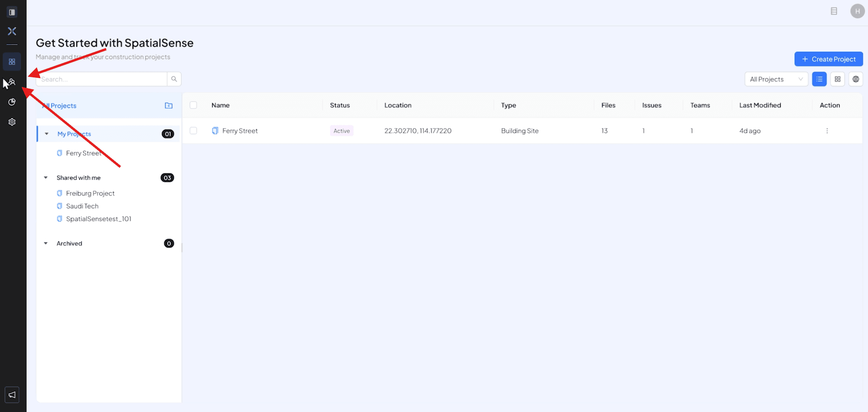Tick the Ferry Street row checkbox
The image size is (868, 412).
tap(193, 131)
